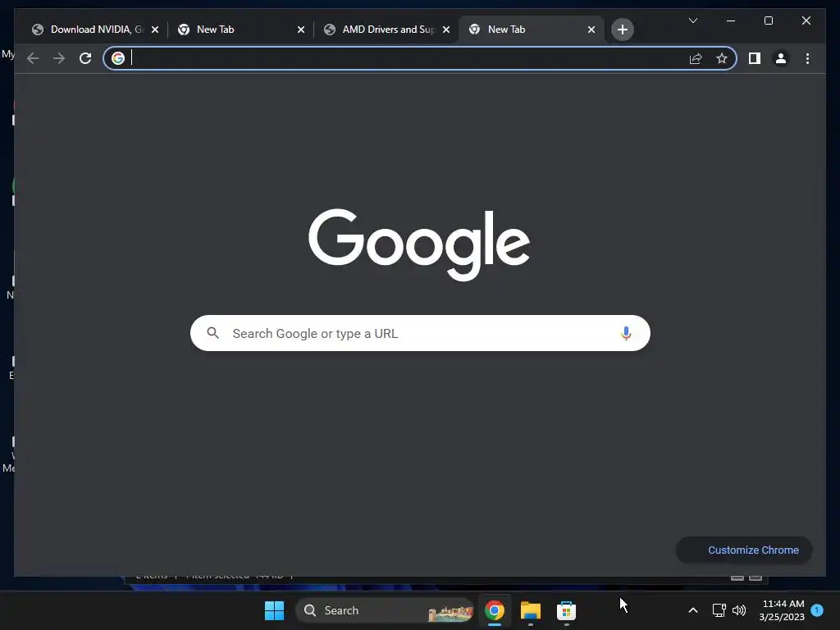The height and width of the screenshot is (630, 840).
Task: Click the magnifier in Google search box
Action: pyautogui.click(x=212, y=333)
